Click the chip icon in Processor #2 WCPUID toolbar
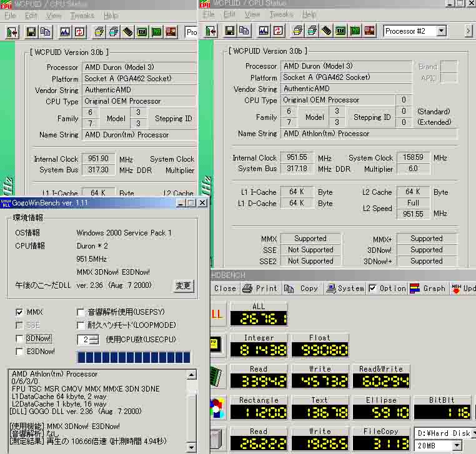 [340, 31]
